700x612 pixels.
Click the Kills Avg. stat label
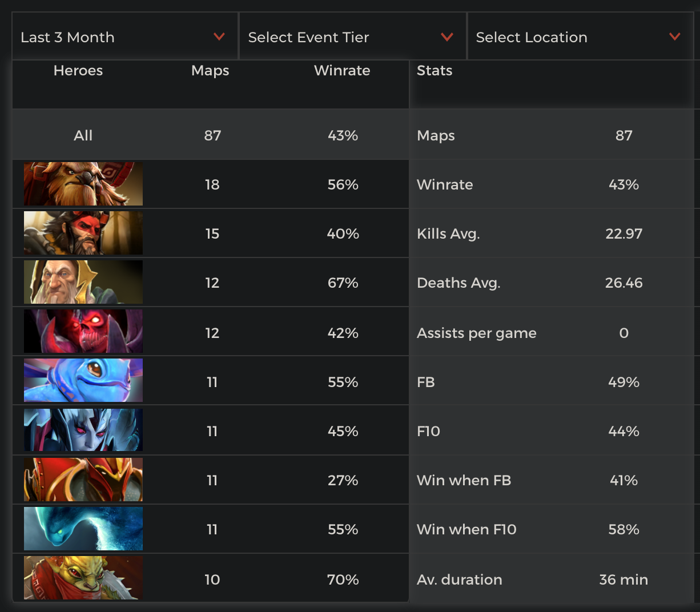tap(448, 233)
